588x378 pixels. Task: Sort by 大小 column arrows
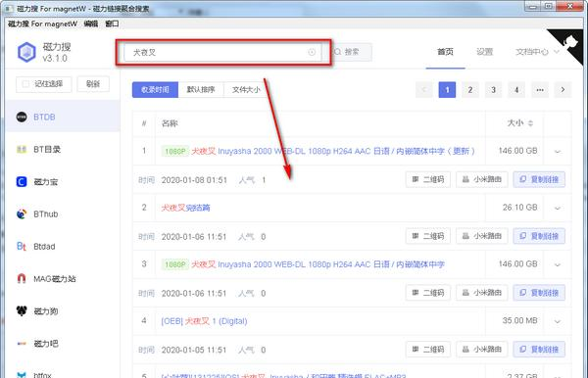coord(530,123)
